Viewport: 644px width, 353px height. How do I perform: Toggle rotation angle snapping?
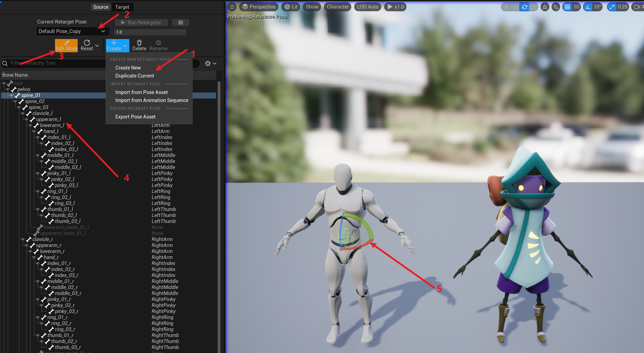click(588, 7)
